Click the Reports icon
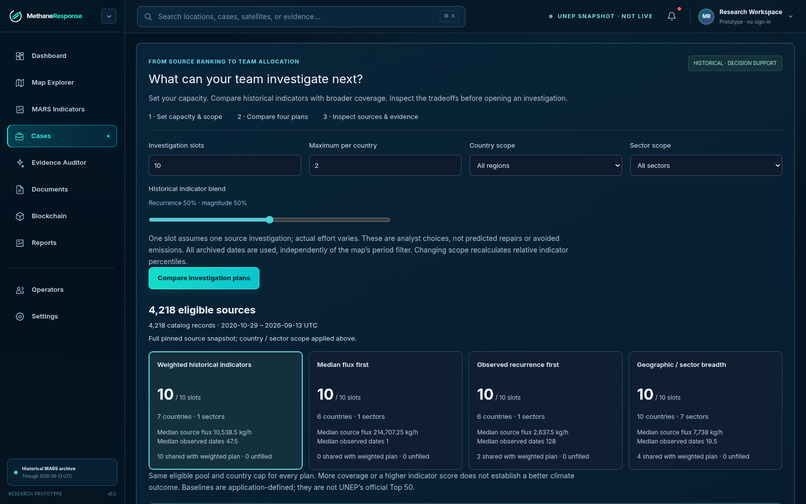 [x=20, y=243]
